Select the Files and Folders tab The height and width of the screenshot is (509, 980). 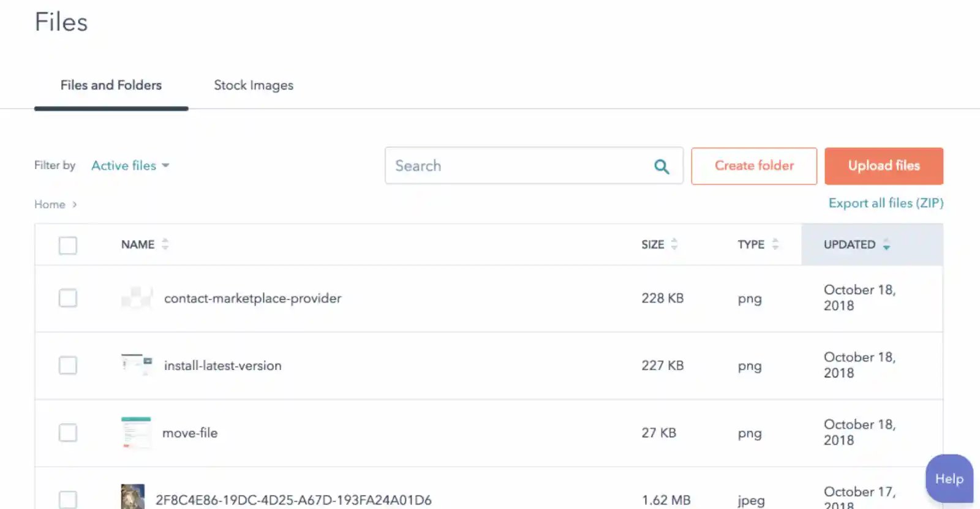pos(111,85)
